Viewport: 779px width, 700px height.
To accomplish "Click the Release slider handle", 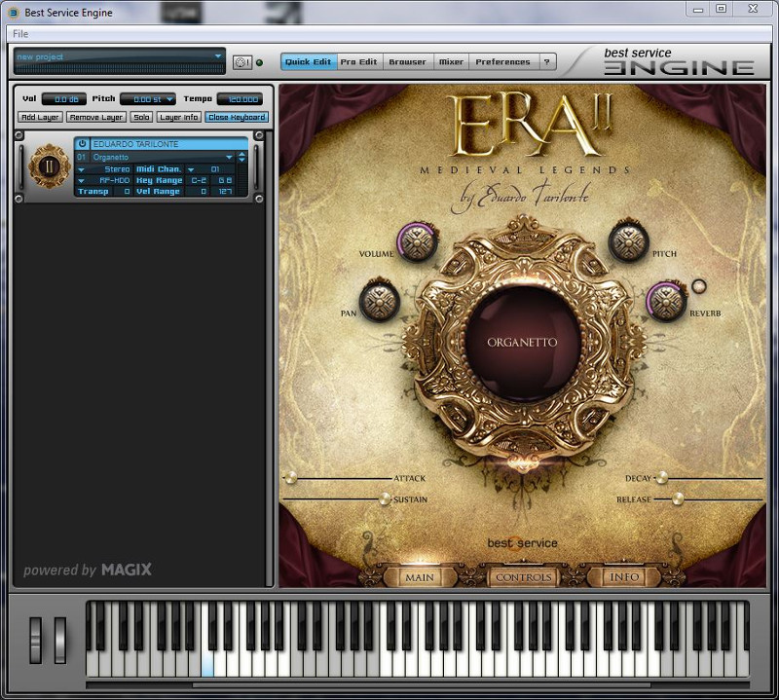I will 678,498.
